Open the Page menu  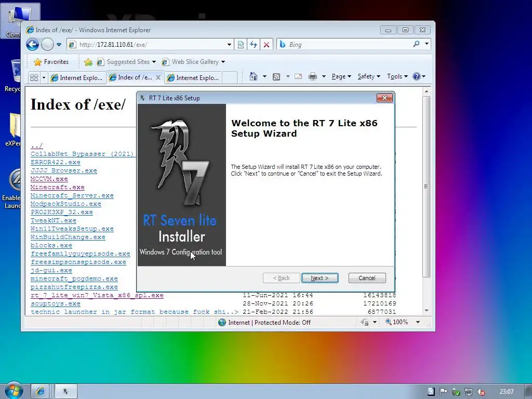click(341, 76)
